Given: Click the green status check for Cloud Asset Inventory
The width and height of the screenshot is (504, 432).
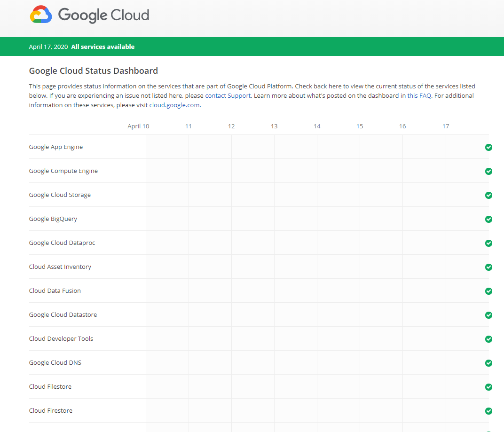Looking at the screenshot, I should tap(488, 267).
